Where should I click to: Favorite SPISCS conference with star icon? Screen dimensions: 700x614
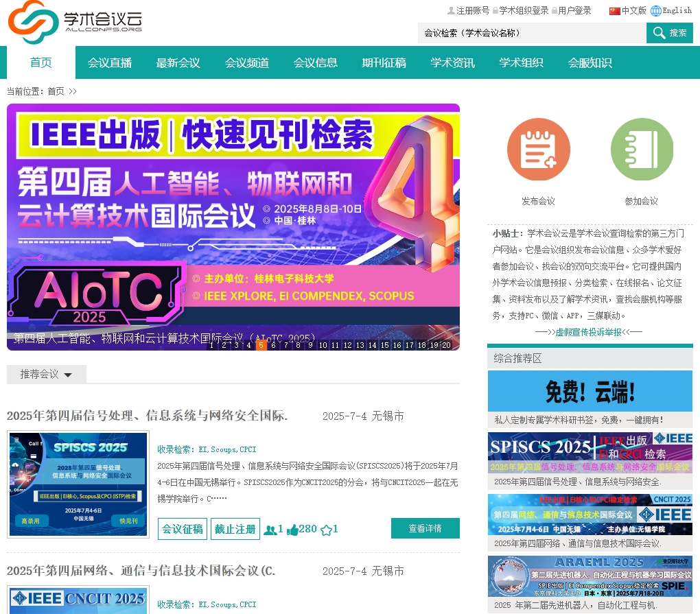point(327,530)
